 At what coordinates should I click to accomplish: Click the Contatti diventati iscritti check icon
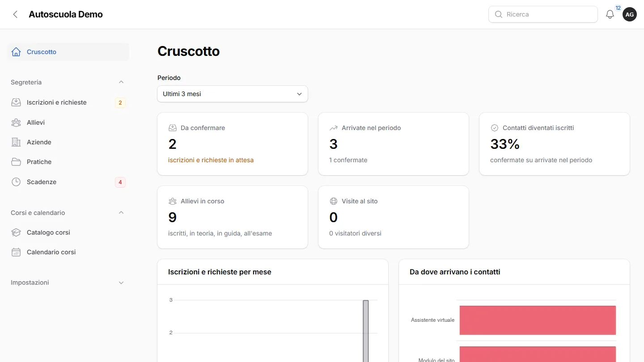click(495, 128)
